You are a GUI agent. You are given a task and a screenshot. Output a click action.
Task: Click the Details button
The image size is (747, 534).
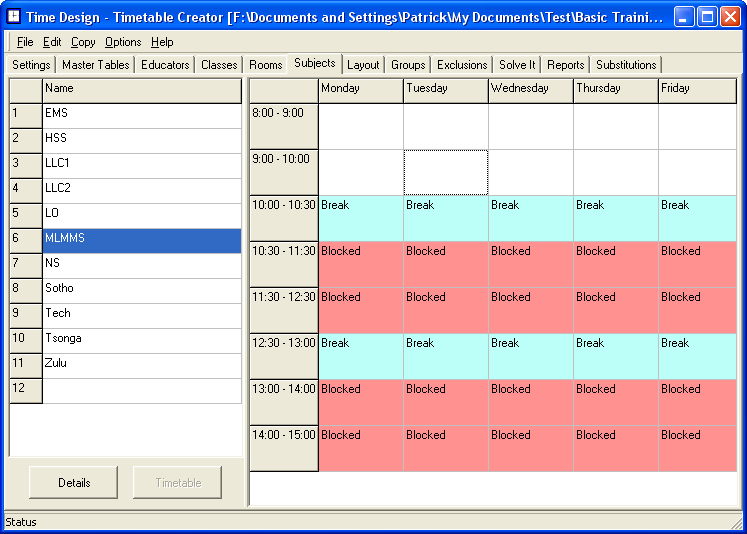pyautogui.click(x=74, y=483)
